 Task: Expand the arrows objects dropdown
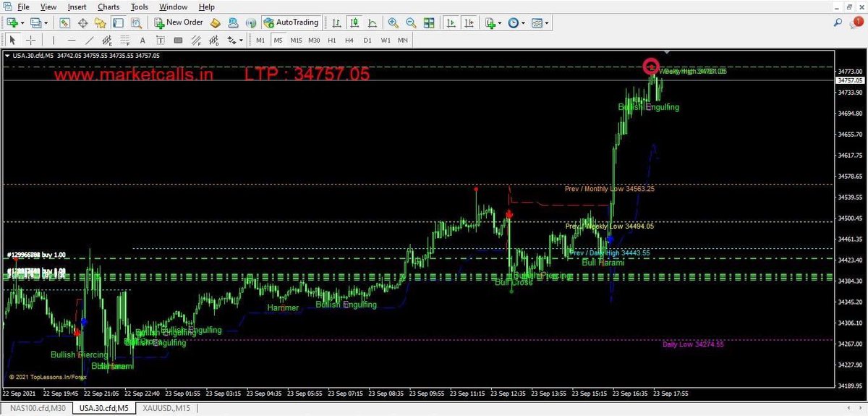click(241, 41)
